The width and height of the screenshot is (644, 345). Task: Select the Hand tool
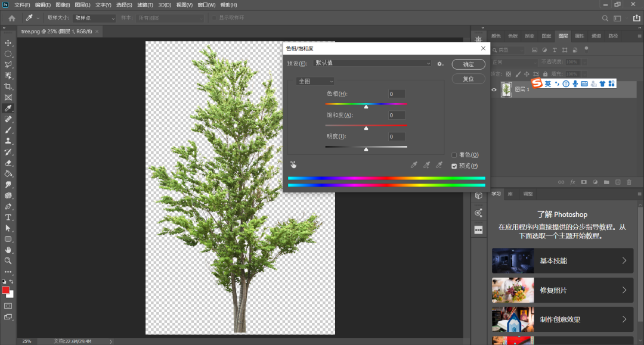tap(8, 250)
